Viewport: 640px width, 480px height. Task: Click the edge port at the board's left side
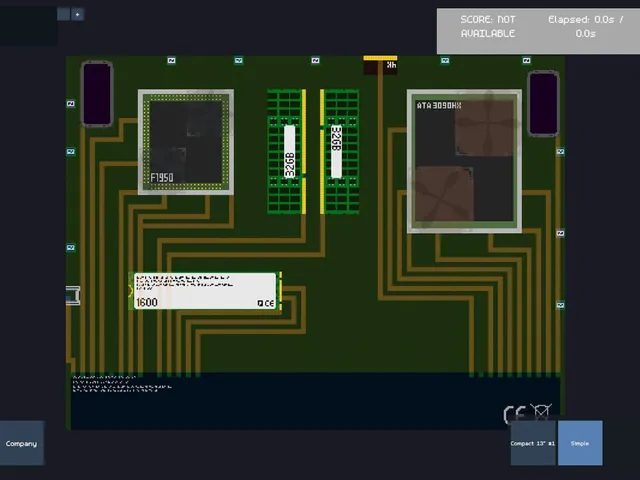pos(73,296)
